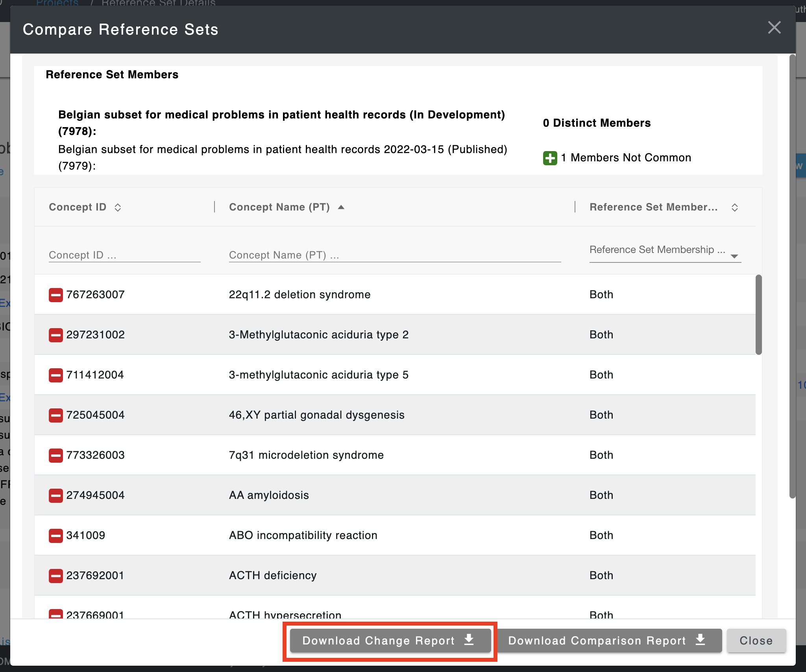Viewport: 806px width, 672px height.
Task: Click concept ID 725045004
Action: click(x=95, y=415)
